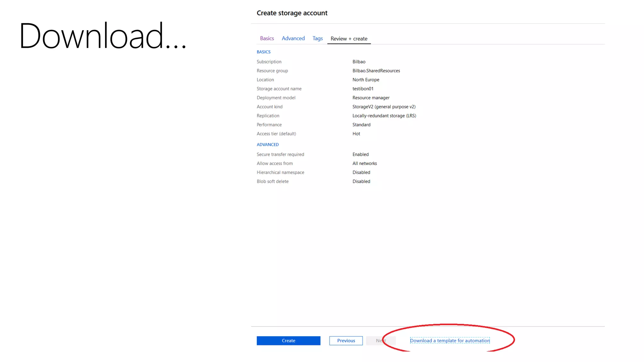Screen dimensions: 644x362
Task: Download a template for automation link
Action: click(x=449, y=341)
